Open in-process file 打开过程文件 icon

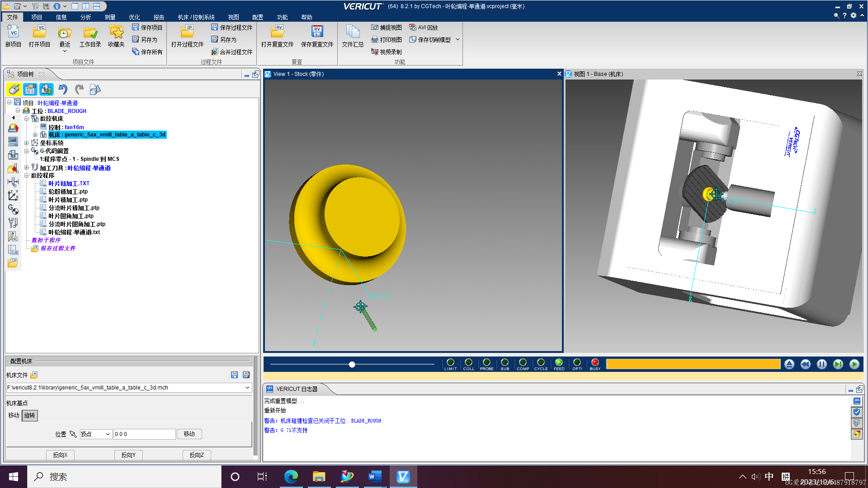click(x=187, y=32)
